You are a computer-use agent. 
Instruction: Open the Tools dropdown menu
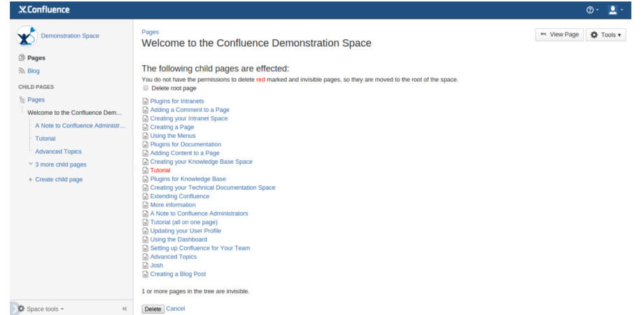605,35
